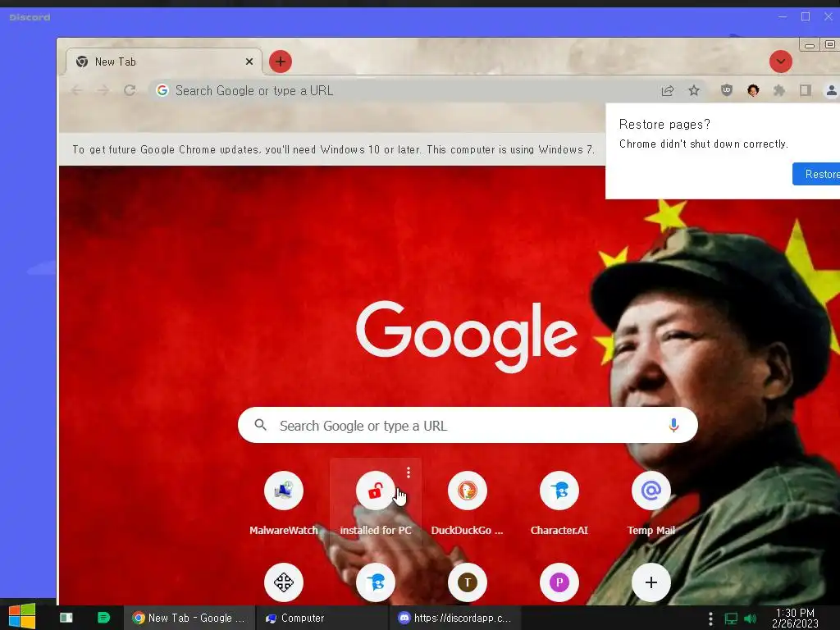Open the MalwareWatch shortcut
Image resolution: width=840 pixels, height=630 pixels.
(x=283, y=503)
